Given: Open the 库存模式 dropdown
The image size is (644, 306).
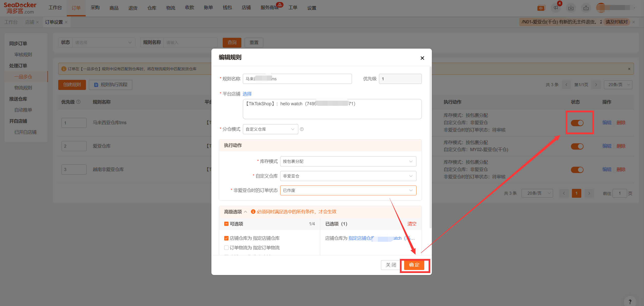Looking at the screenshot, I should pos(348,161).
